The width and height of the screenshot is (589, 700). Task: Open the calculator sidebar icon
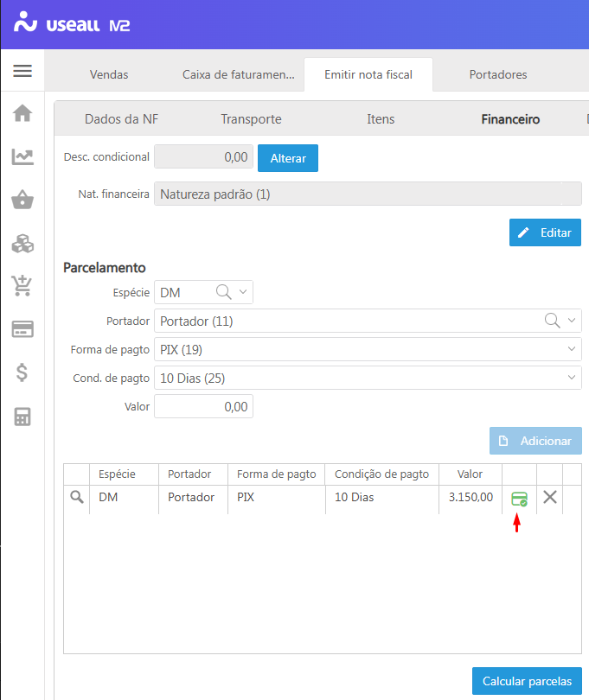tap(22, 417)
